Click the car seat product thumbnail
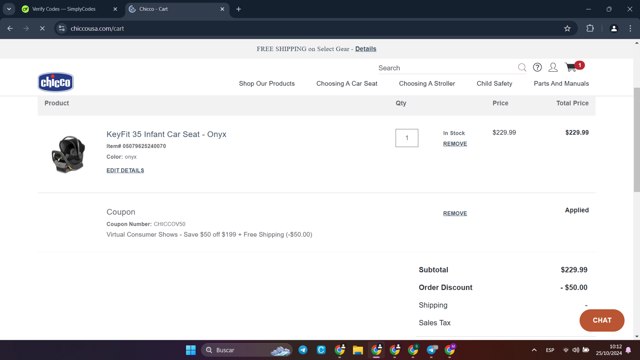Screen dimensions: 640x360 (68, 154)
